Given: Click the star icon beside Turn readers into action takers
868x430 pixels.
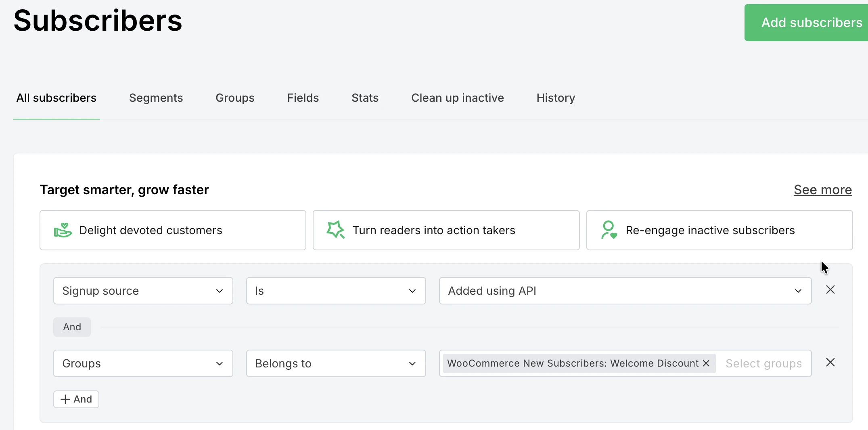Looking at the screenshot, I should coord(335,230).
